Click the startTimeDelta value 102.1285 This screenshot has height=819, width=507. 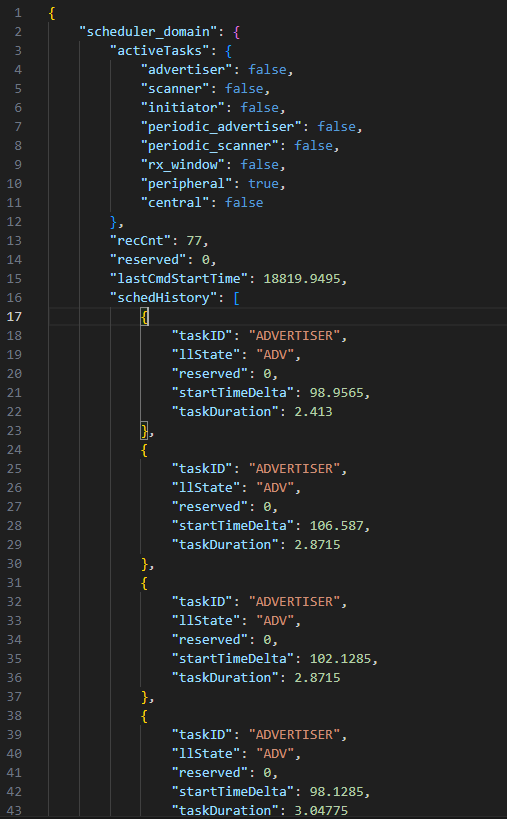coord(340,658)
